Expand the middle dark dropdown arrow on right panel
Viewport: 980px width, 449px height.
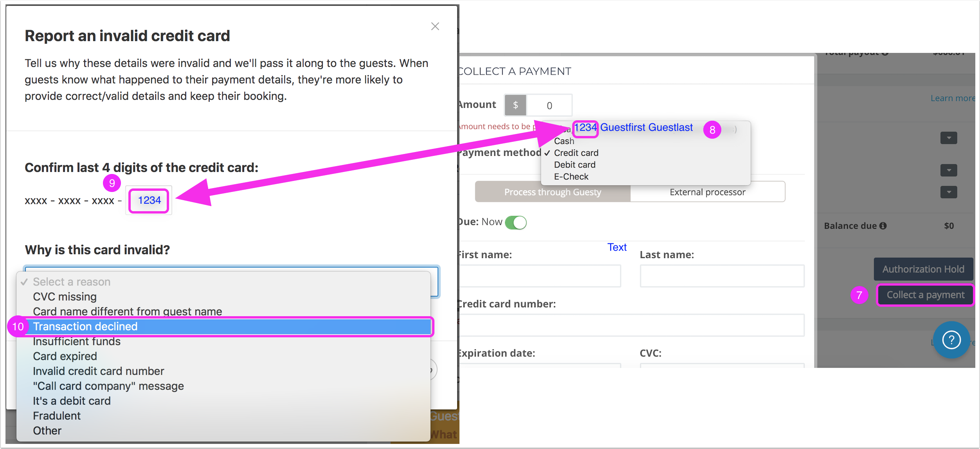[x=949, y=170]
